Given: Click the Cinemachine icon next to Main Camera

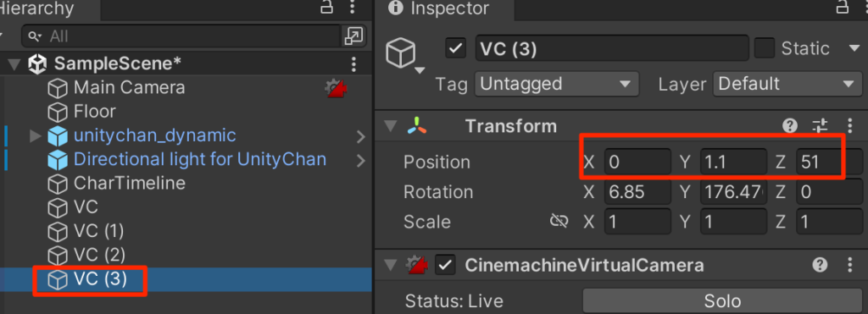Looking at the screenshot, I should [x=337, y=88].
